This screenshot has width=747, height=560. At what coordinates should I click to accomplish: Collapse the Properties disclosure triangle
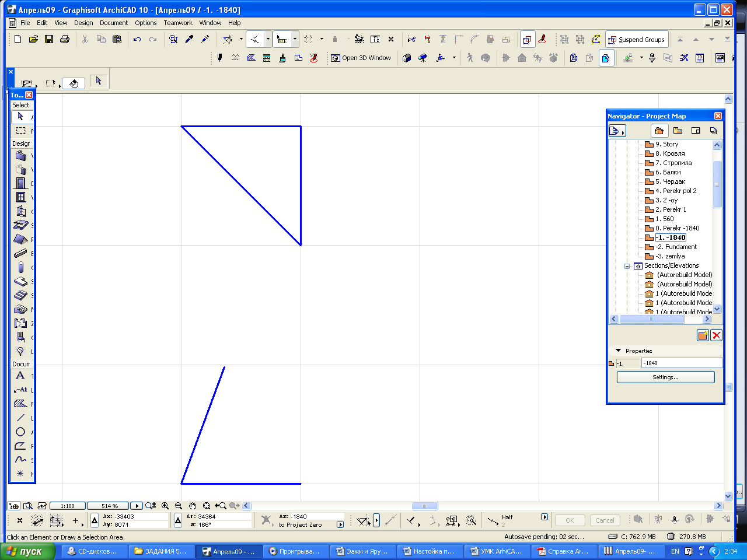coord(618,351)
